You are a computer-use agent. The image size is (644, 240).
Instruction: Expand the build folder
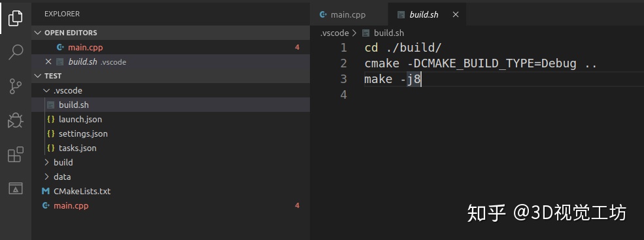pyautogui.click(x=46, y=162)
